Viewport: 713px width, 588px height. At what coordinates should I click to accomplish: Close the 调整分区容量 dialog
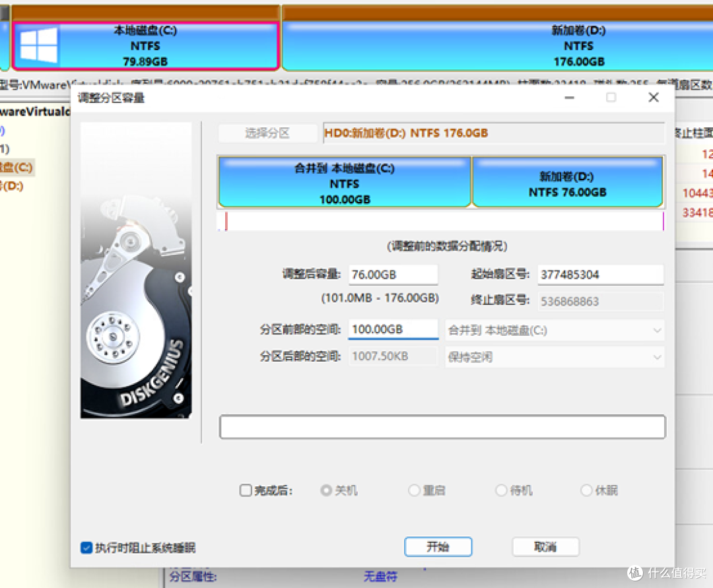(x=654, y=98)
